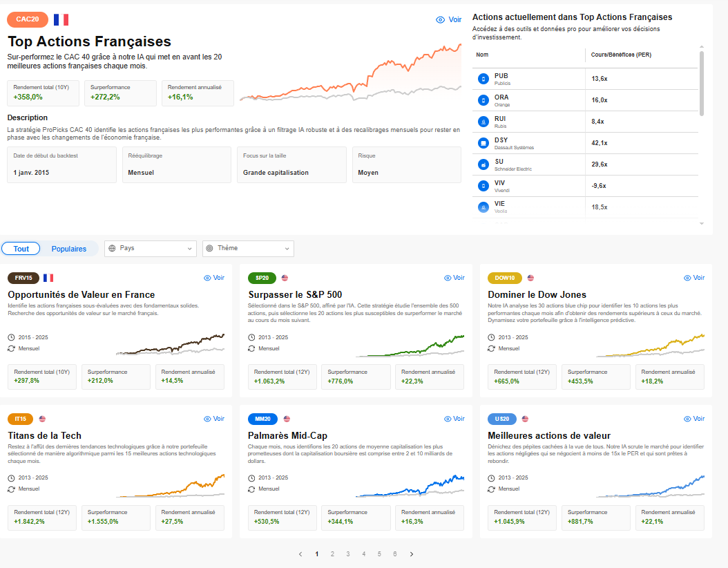The width and height of the screenshot is (728, 568).
Task: Click Voir eye on Dominer le Dow Jones
Action: (x=694, y=278)
